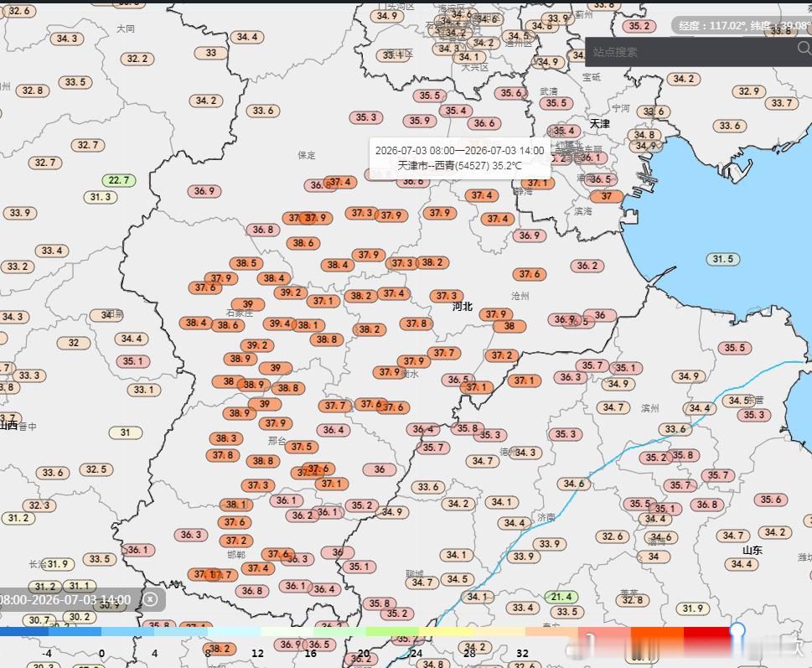Select the 31.5 station in the sea
The image size is (812, 668).
(x=723, y=259)
